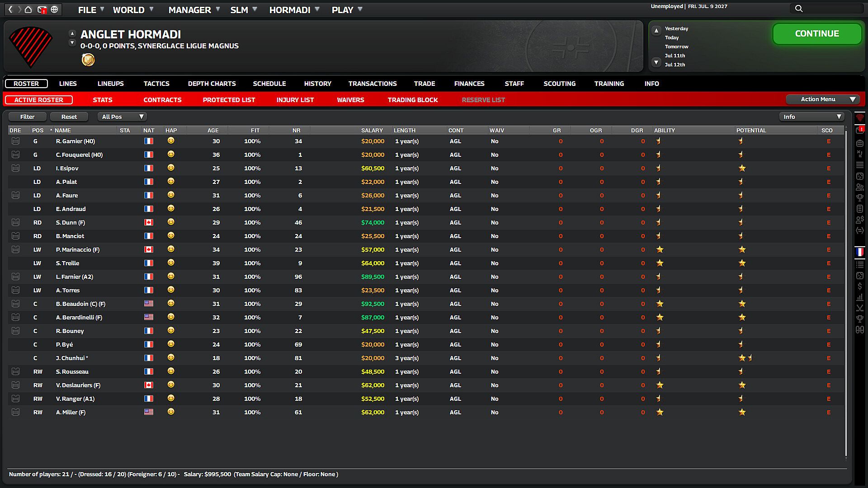Switch to the Depth Charts tab

(212, 84)
